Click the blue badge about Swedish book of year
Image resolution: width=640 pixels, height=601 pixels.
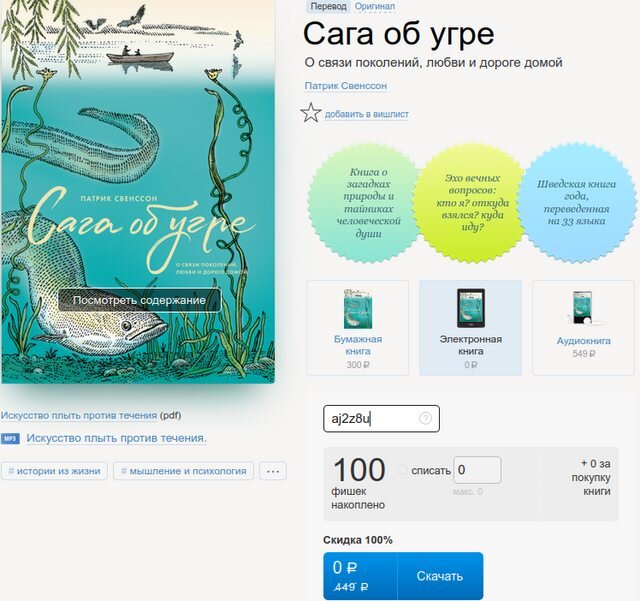[576, 203]
